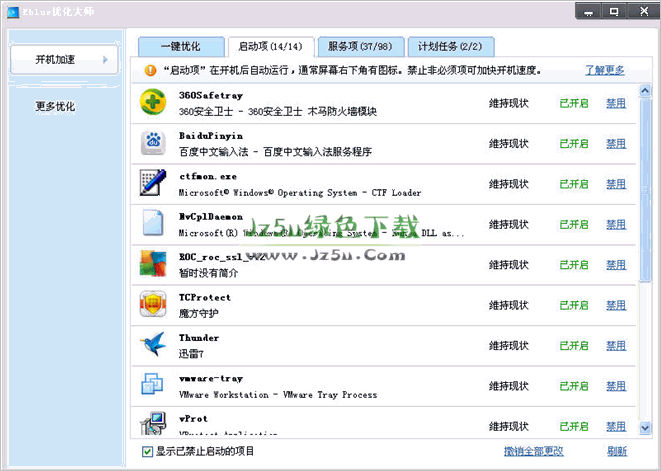Viewport: 661px width, 471px height.
Task: Select the vmware-tray entry name
Action: point(211,379)
